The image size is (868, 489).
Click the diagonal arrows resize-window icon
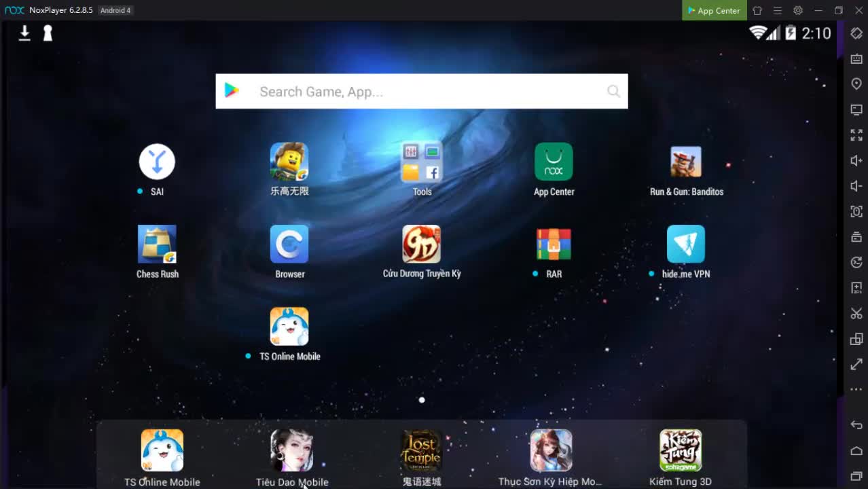(856, 364)
